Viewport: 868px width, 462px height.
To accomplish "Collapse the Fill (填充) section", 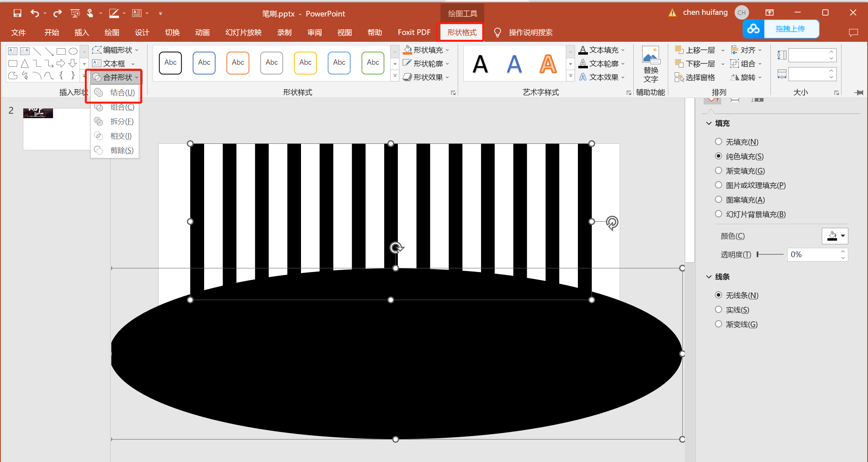I will [x=709, y=123].
